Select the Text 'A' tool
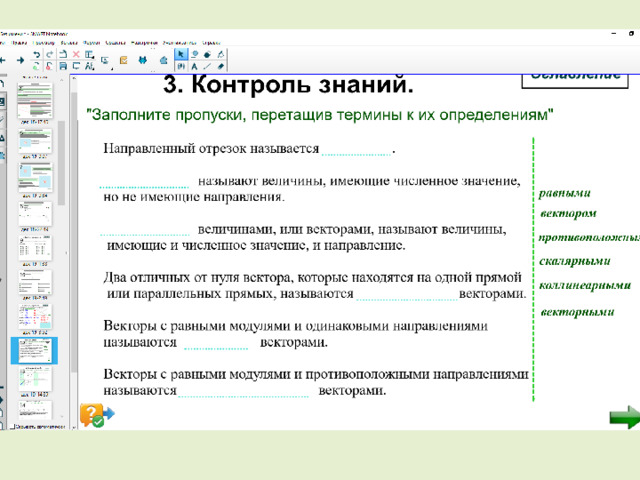Screen dimensions: 640x480 tap(194, 66)
